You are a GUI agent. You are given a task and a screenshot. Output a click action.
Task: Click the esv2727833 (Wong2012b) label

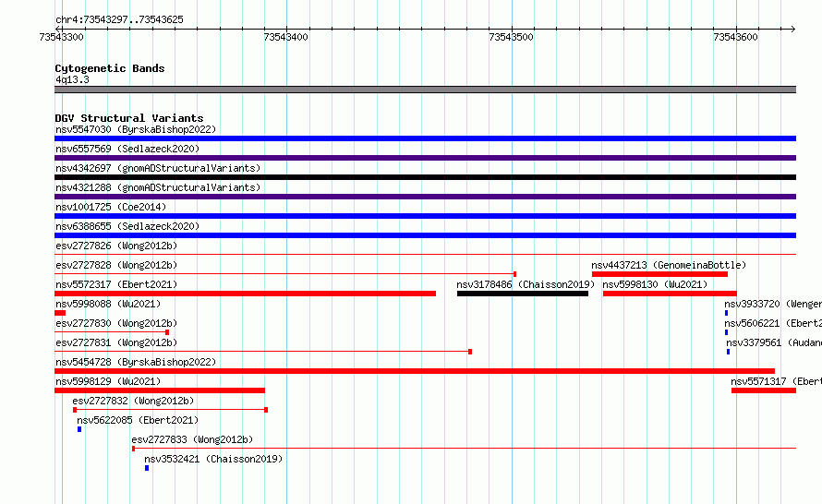tap(192, 439)
